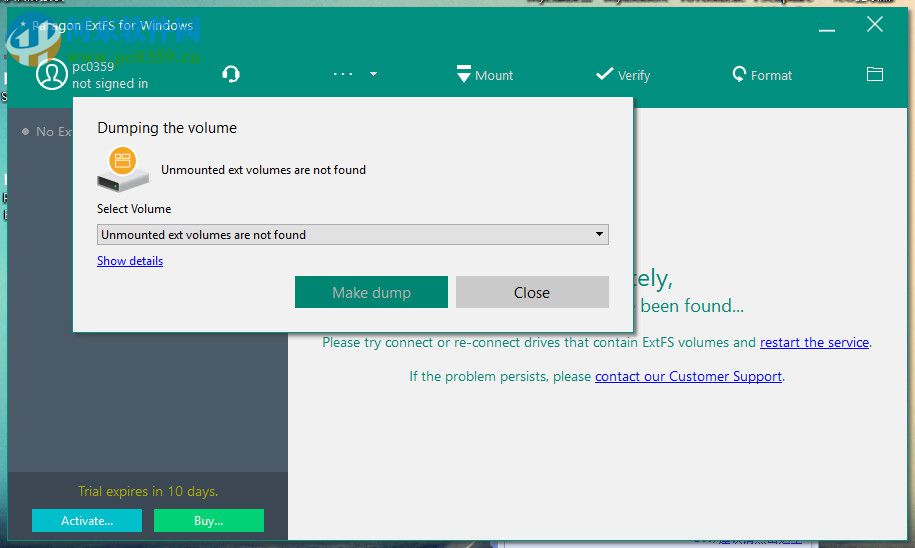Open the folder window icon in the toolbar
Image resolution: width=915 pixels, height=548 pixels.
click(875, 74)
